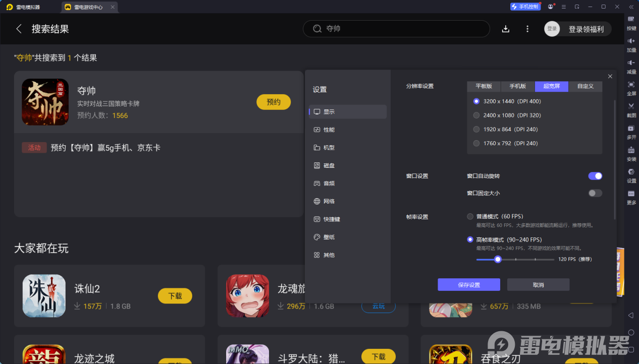Image resolution: width=639 pixels, height=364 pixels.
Task: Switch to the 平板版 resolution tab
Action: point(484,86)
